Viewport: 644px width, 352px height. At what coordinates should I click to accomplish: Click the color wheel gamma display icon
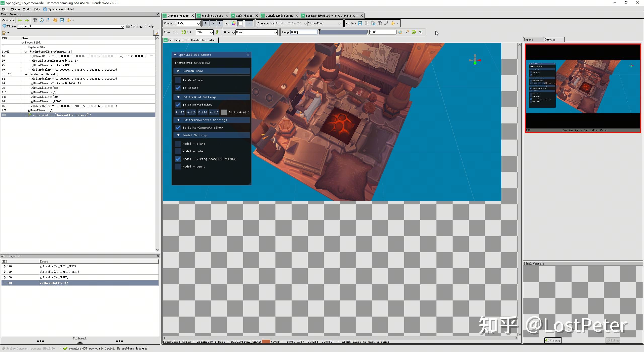[233, 23]
